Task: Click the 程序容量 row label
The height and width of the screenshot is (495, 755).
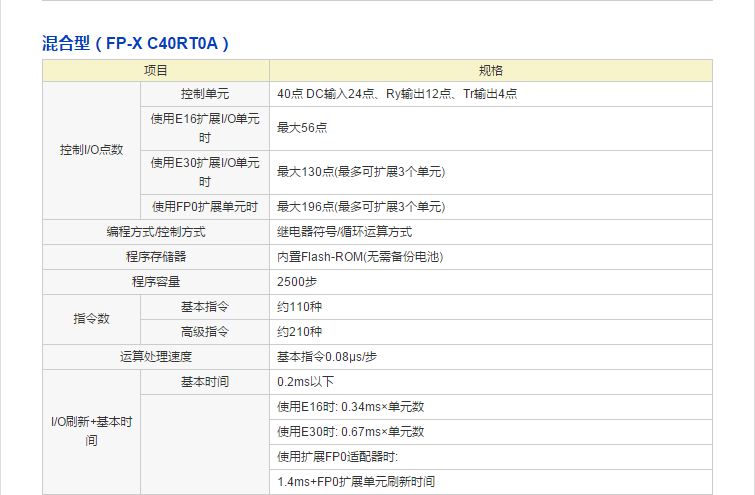Action: (x=156, y=282)
